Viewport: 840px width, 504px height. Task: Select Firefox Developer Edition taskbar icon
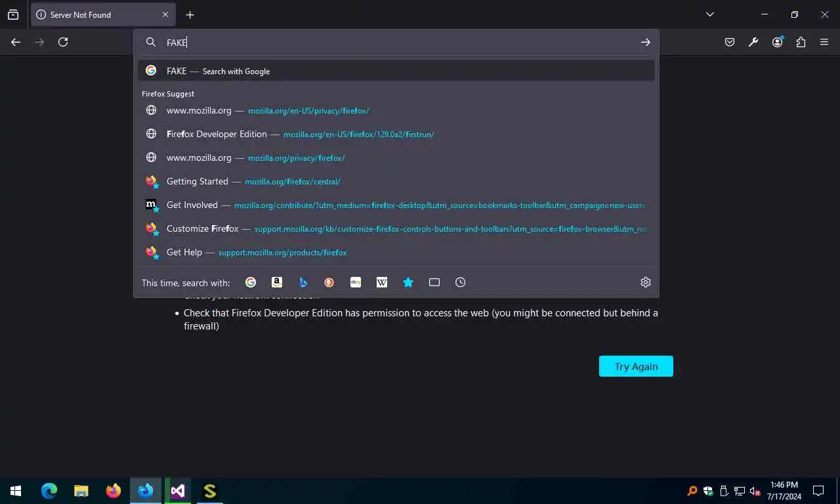(x=146, y=490)
